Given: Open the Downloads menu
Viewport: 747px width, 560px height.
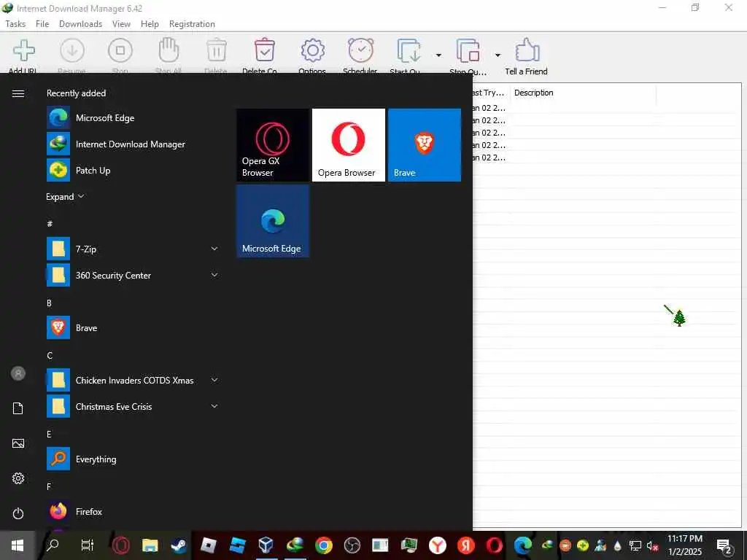Looking at the screenshot, I should 80,24.
